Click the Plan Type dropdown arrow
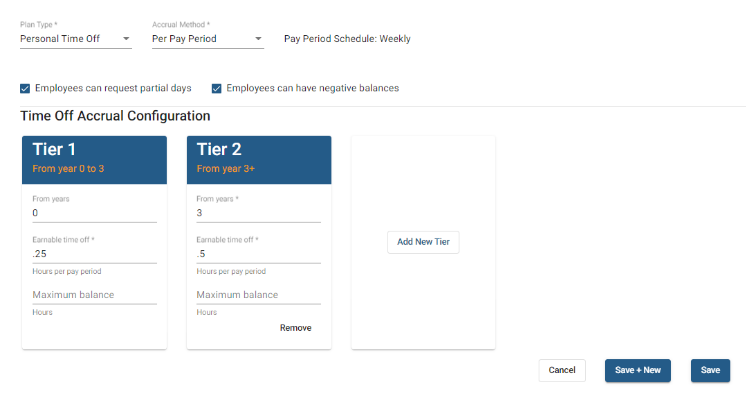The width and height of the screenshot is (746, 405). click(x=126, y=39)
